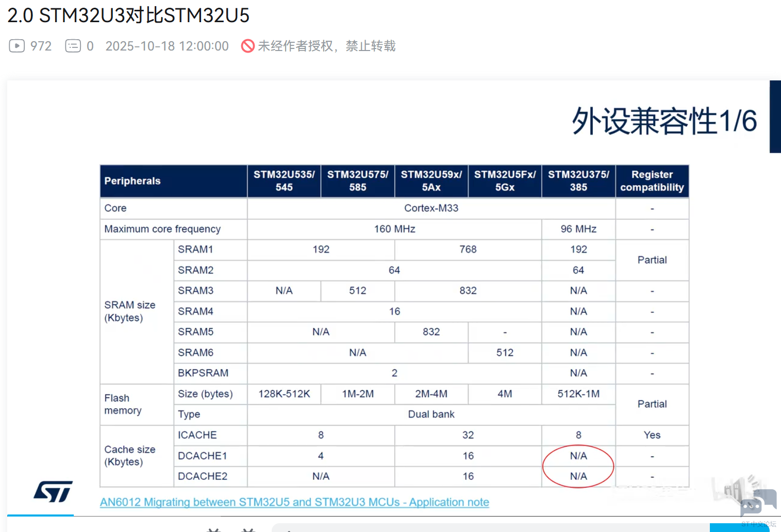Click the "1M-2M" flash size cell
781x532 pixels.
point(358,394)
